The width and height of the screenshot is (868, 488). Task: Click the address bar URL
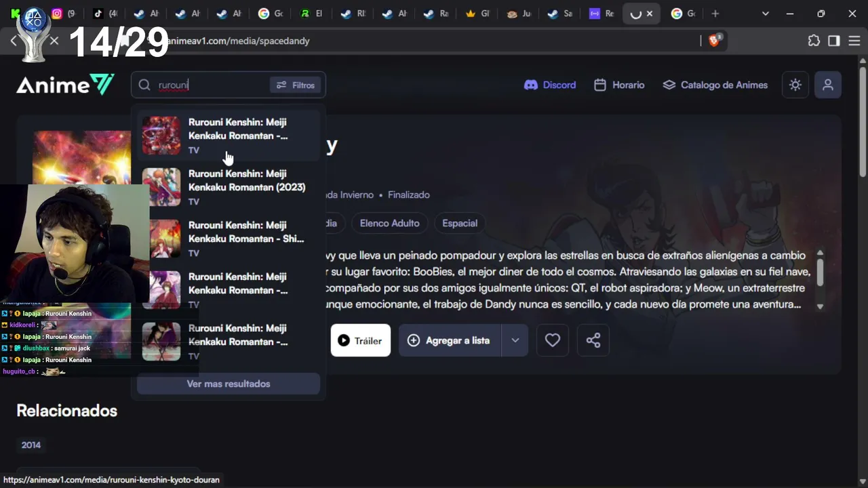tap(239, 41)
